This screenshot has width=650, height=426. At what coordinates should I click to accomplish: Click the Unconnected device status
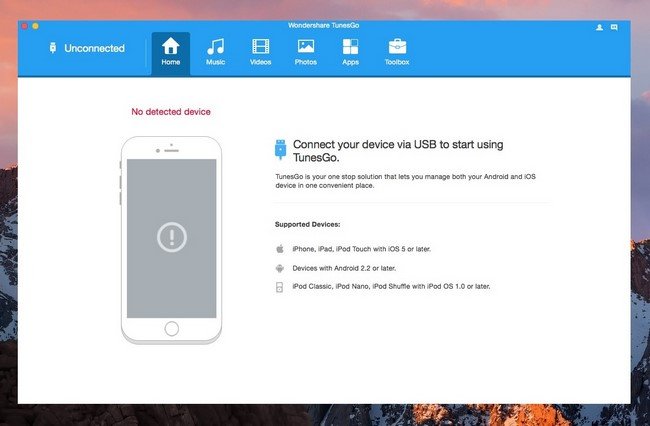tap(94, 48)
